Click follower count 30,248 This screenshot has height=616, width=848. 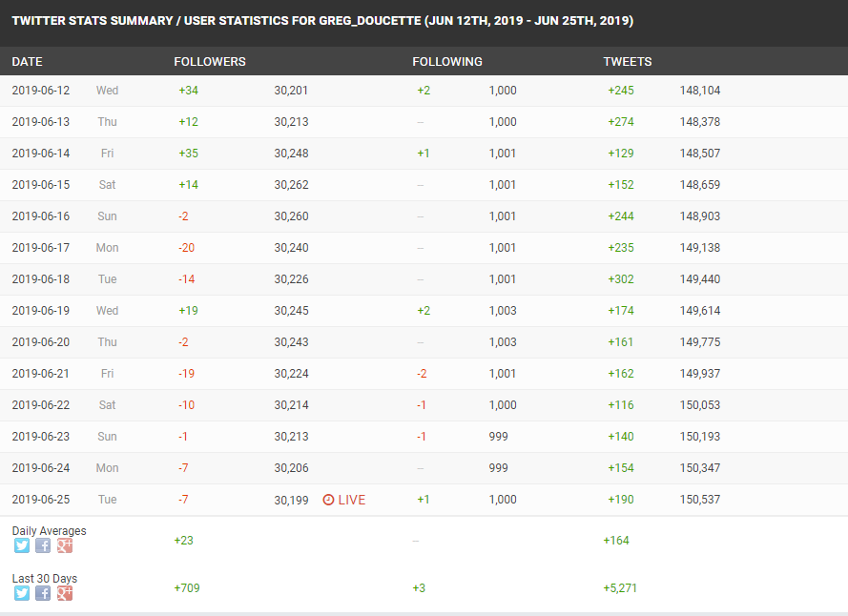coord(291,154)
